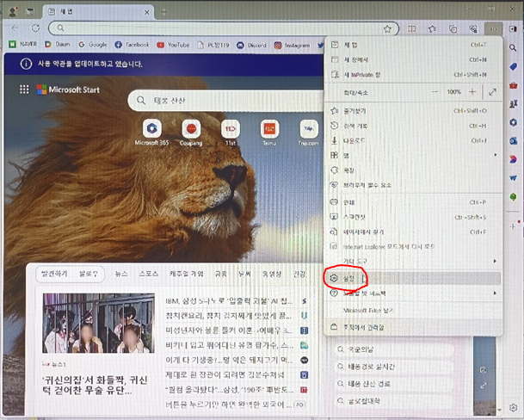
Task: Open the Temu shortcut tile
Action: (269, 128)
